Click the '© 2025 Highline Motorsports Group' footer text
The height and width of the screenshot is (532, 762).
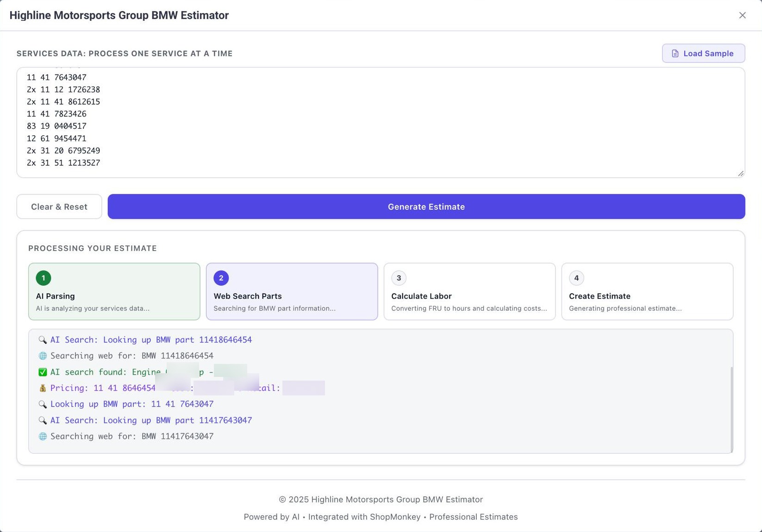pos(381,500)
